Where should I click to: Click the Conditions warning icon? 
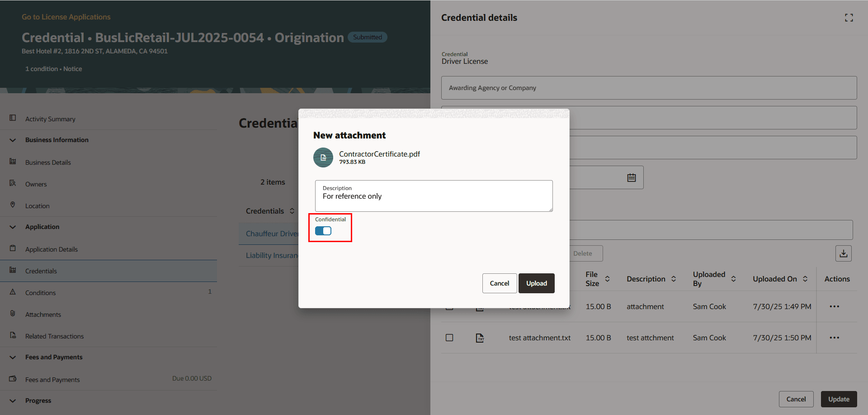click(13, 292)
